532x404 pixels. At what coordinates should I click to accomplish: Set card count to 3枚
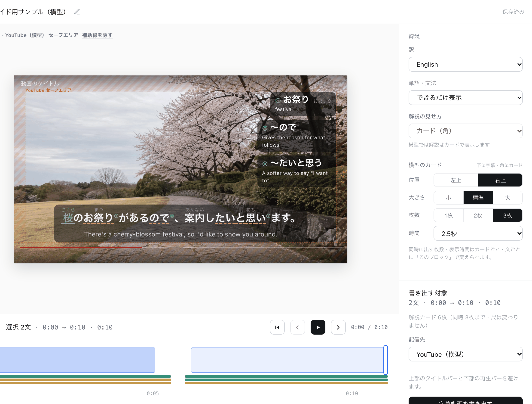click(x=508, y=215)
